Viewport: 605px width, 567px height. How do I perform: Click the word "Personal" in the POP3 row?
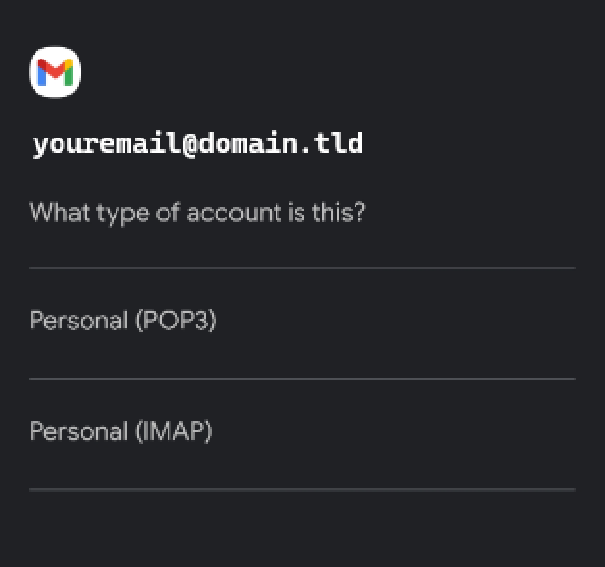coord(78,321)
